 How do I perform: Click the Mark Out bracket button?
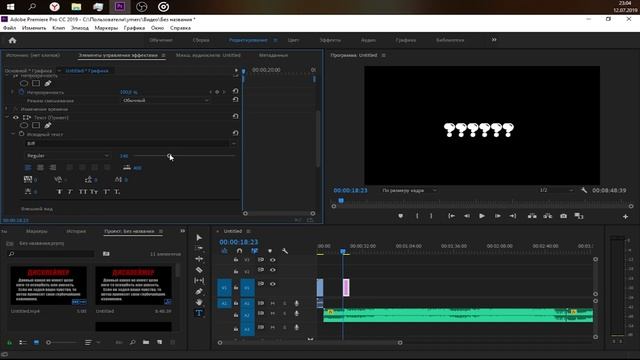point(431,216)
